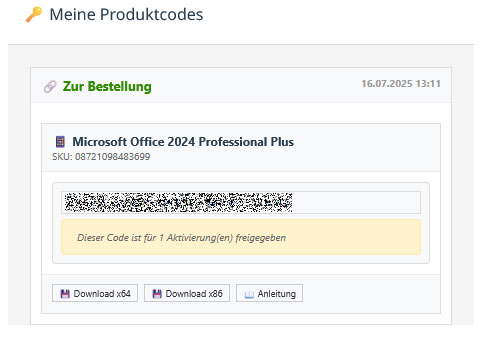Click the floppy disk icon on Download x86
This screenshot has height=361, width=495.
pyautogui.click(x=157, y=294)
